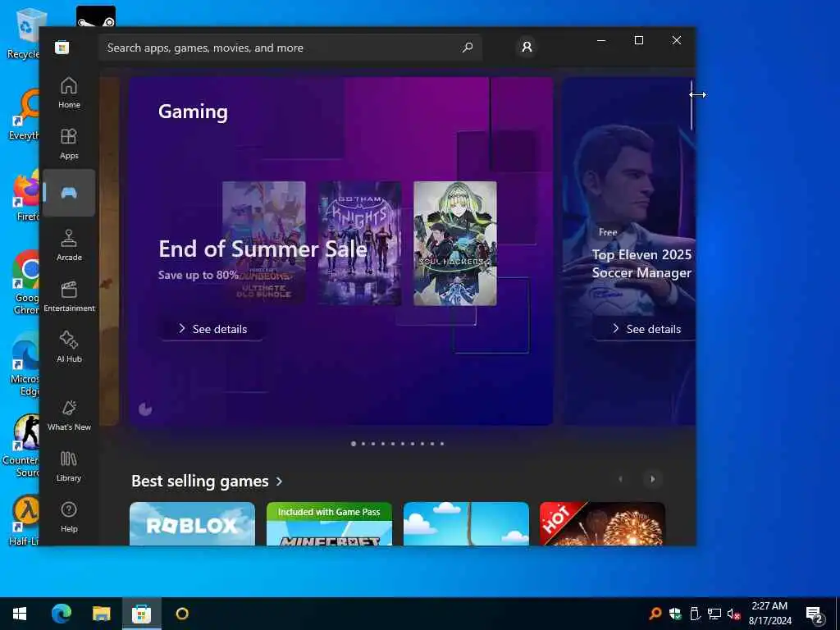
Task: Click the Top Eleven 2025 Soccer Manager banner
Action: pos(629,251)
